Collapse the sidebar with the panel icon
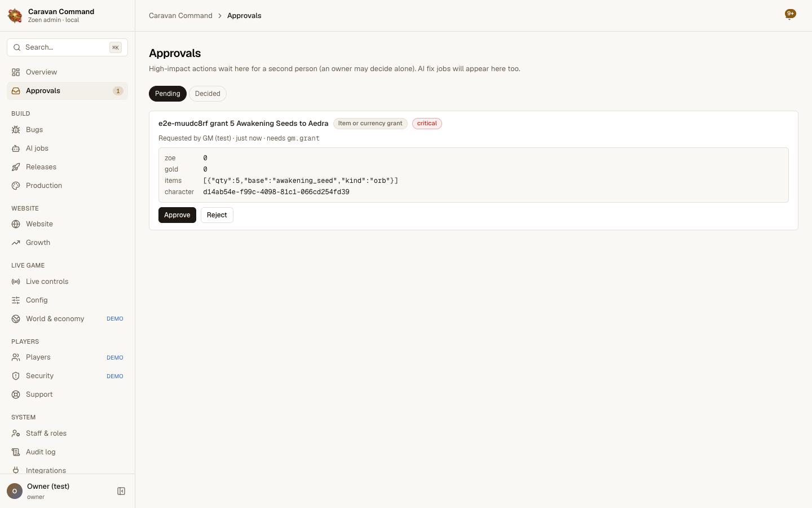The width and height of the screenshot is (812, 508). pos(121,491)
